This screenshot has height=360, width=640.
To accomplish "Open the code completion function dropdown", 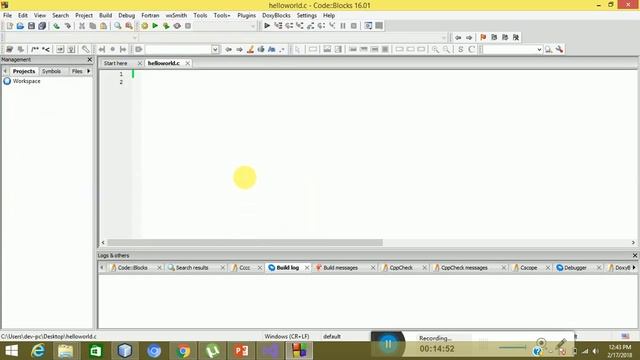I will pyautogui.click(x=444, y=38).
